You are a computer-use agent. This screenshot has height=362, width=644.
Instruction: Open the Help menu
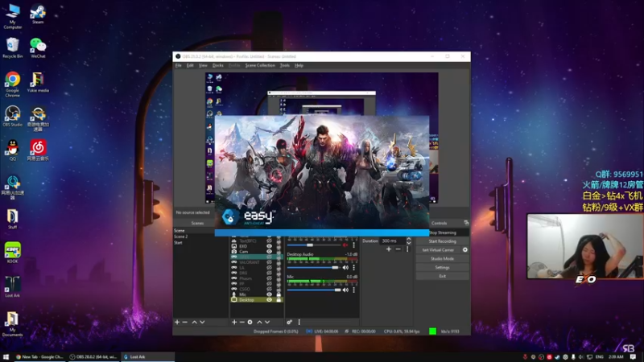(299, 65)
